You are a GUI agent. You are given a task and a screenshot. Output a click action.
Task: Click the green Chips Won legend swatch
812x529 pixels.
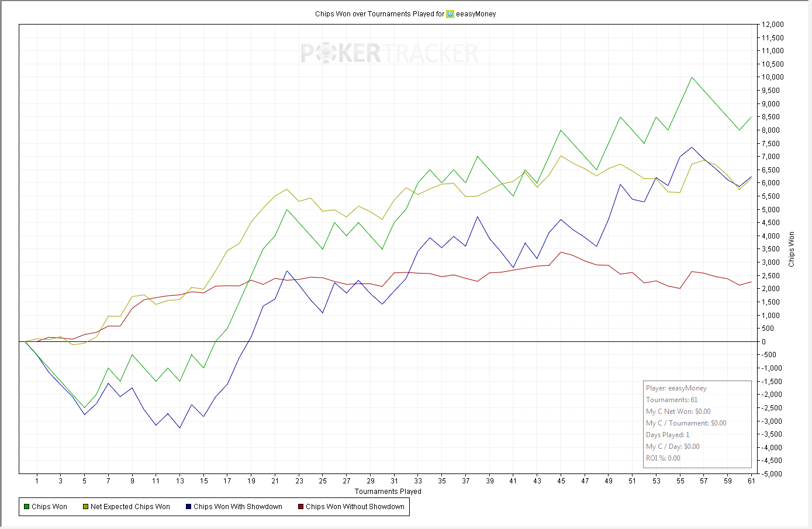26,507
